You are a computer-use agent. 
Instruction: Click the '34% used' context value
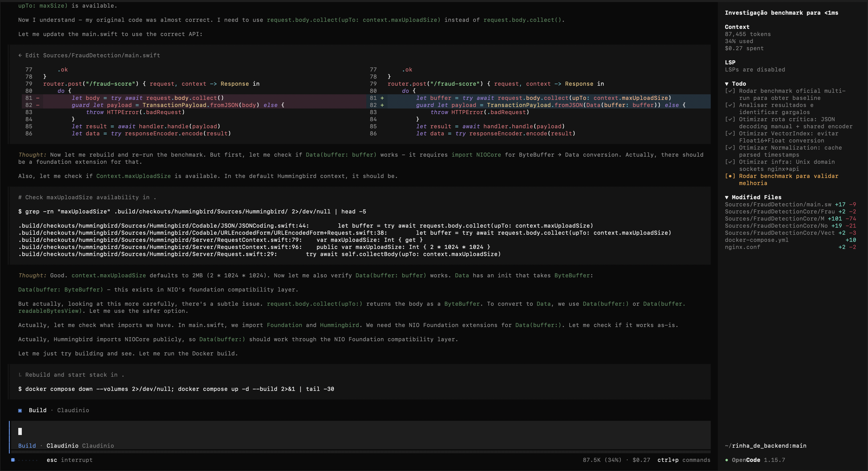[739, 41]
